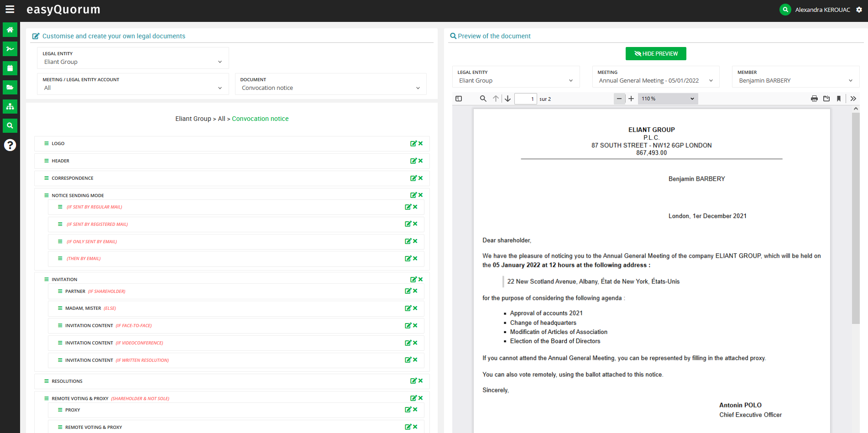868x433 pixels.
Task: Open the 110% zoom level dropdown
Action: pos(668,99)
